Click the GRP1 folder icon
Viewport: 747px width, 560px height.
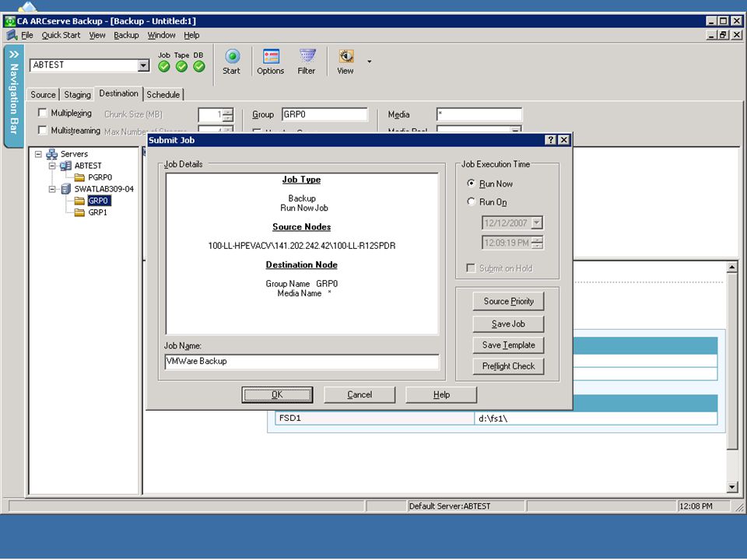tap(79, 212)
